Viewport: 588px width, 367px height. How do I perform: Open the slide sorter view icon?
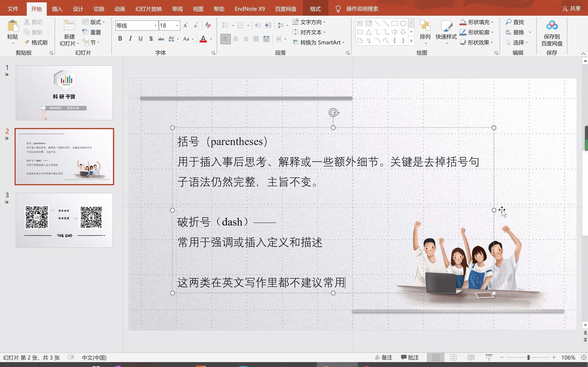point(453,357)
